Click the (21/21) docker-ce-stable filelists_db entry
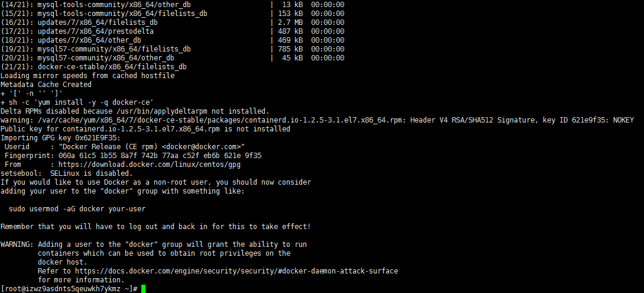 click(93, 67)
